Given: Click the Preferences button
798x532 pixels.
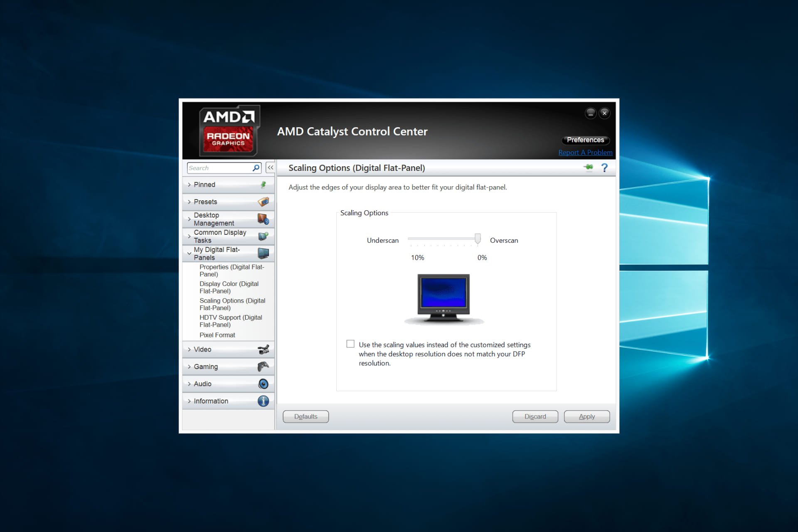Looking at the screenshot, I should (585, 140).
